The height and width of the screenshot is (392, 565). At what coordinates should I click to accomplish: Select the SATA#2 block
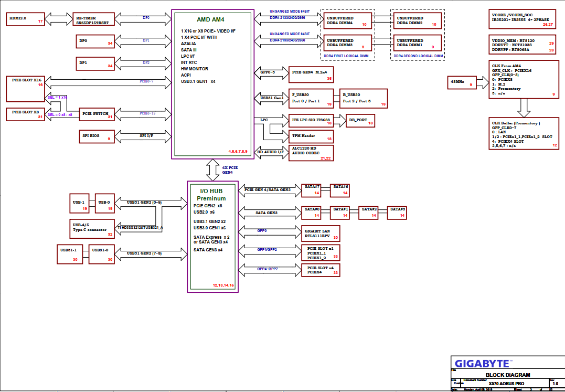pyautogui.click(x=368, y=213)
